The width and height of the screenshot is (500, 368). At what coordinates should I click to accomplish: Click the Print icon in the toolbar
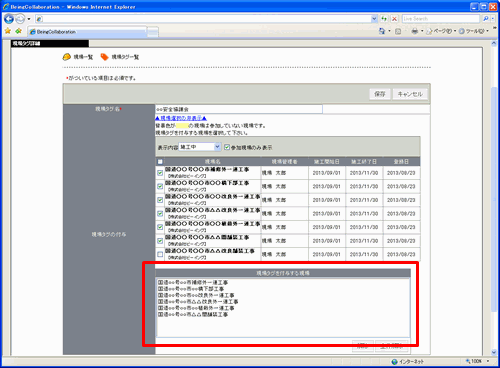[x=415, y=31]
